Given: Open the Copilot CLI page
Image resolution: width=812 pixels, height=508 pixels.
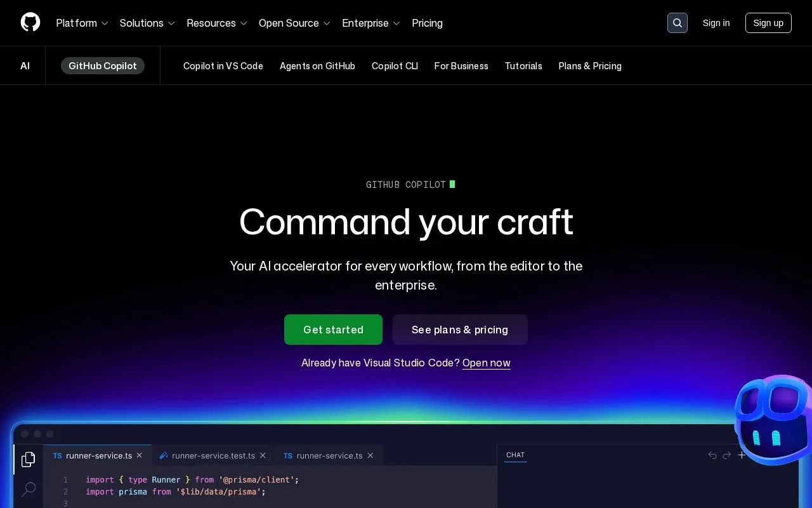Looking at the screenshot, I should pyautogui.click(x=395, y=66).
